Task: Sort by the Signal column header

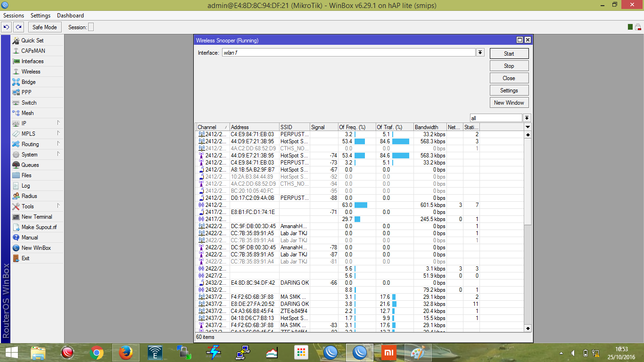Action: (323, 127)
